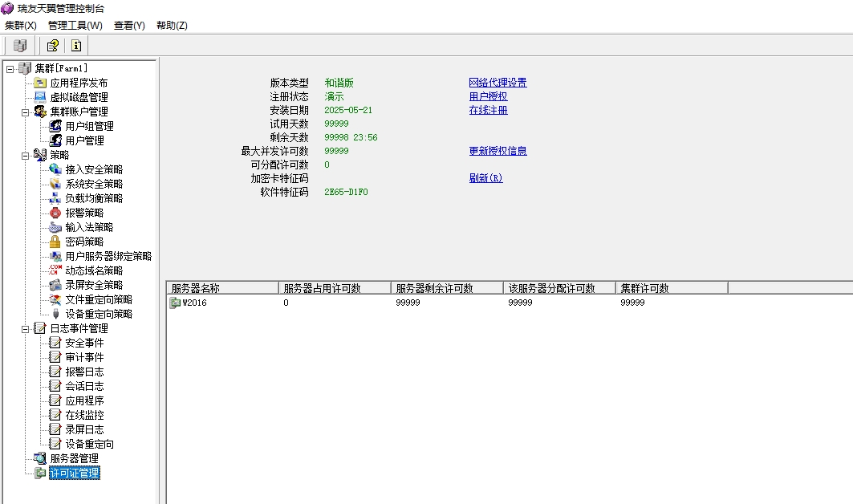Screen dimensions: 853x504
Task: Click the 虚拟磁盘管理 icon
Action: pos(39,97)
